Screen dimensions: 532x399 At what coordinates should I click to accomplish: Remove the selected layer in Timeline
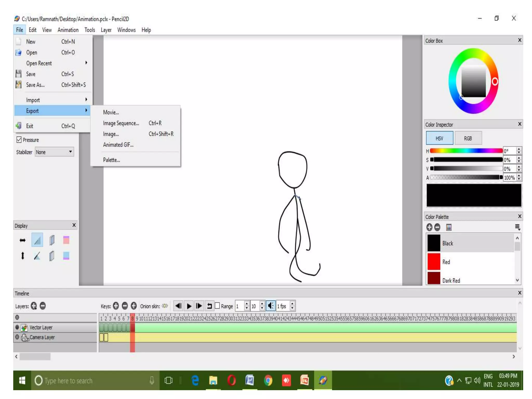[x=43, y=306]
